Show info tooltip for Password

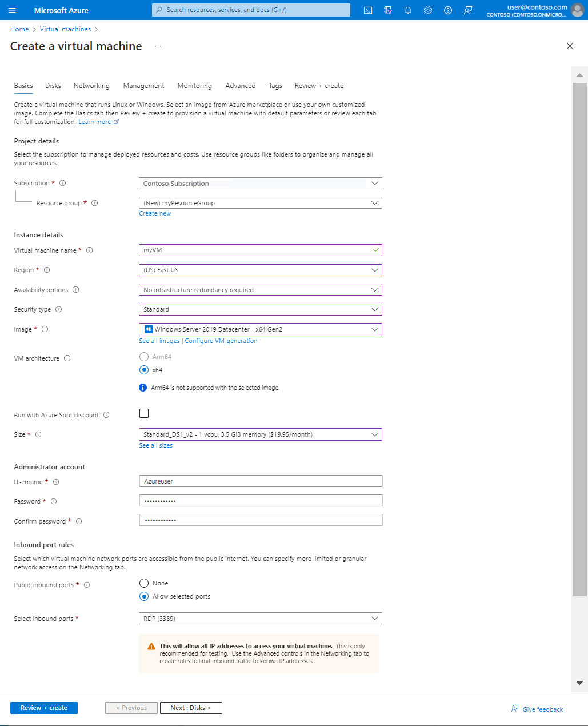pos(54,501)
